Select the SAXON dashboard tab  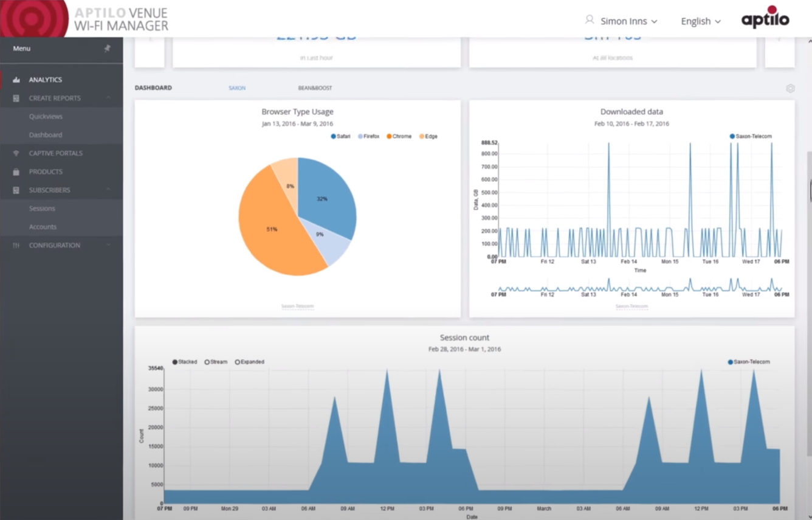point(237,88)
